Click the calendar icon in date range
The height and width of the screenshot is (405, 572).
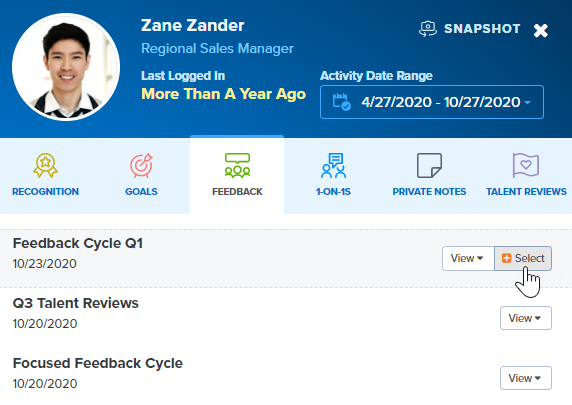(x=342, y=102)
